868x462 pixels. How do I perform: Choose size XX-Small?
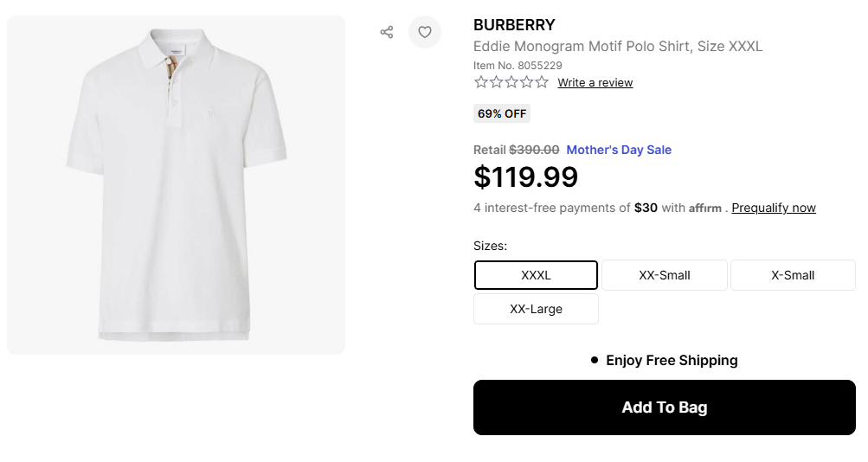click(x=665, y=275)
